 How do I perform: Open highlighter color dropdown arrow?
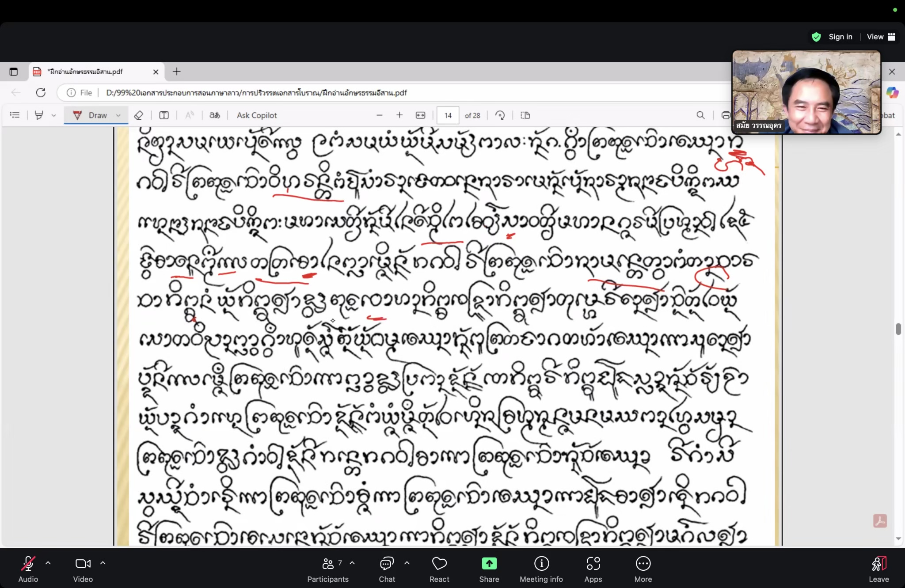point(54,115)
